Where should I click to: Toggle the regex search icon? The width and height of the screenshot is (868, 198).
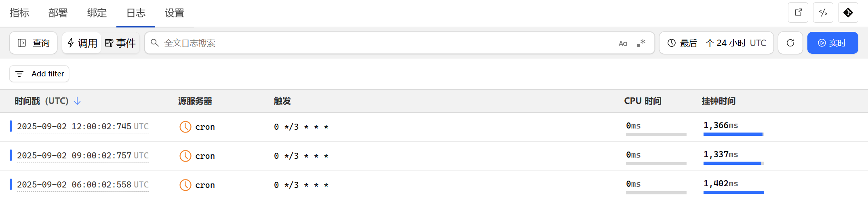click(x=641, y=43)
